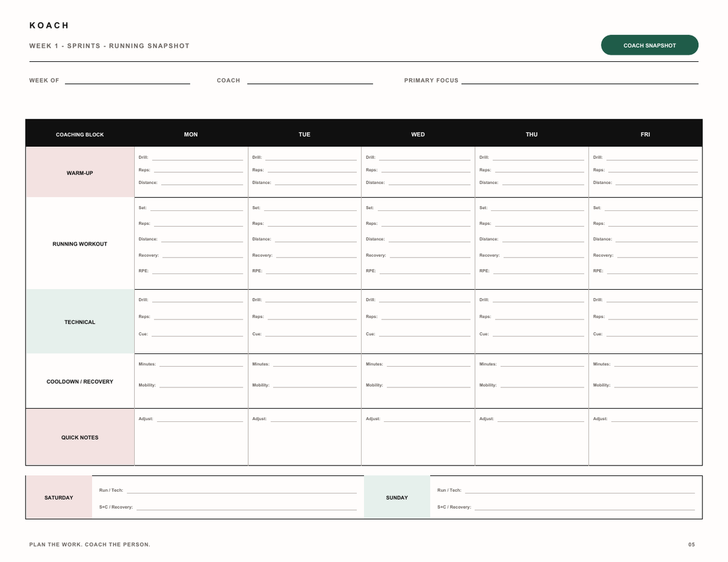Click Thursday running workout Recovery field

[544, 255]
